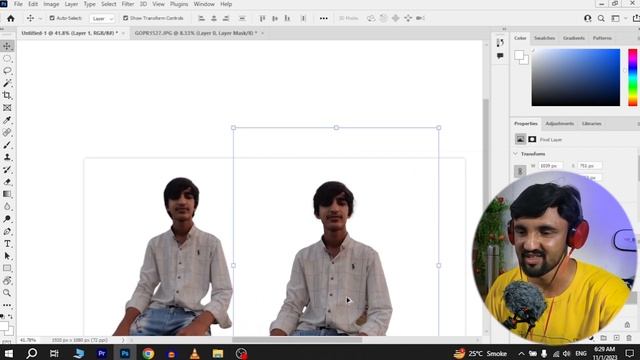
Task: Select the Dodge tool
Action: coord(7,219)
